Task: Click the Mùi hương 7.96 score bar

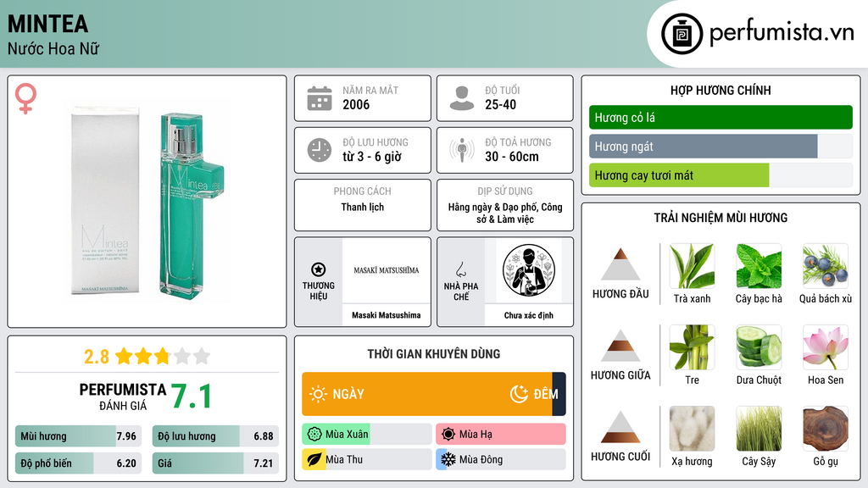Action: coord(78,436)
